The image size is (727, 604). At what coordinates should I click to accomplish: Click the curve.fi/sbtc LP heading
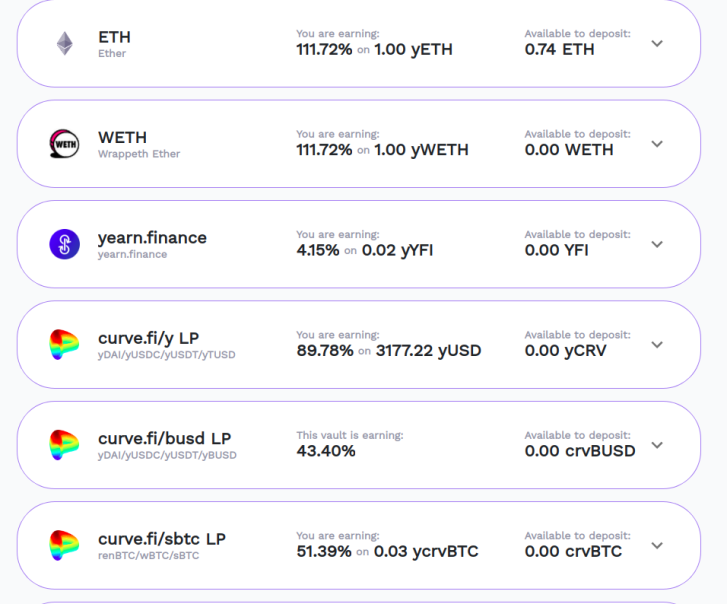(x=162, y=539)
